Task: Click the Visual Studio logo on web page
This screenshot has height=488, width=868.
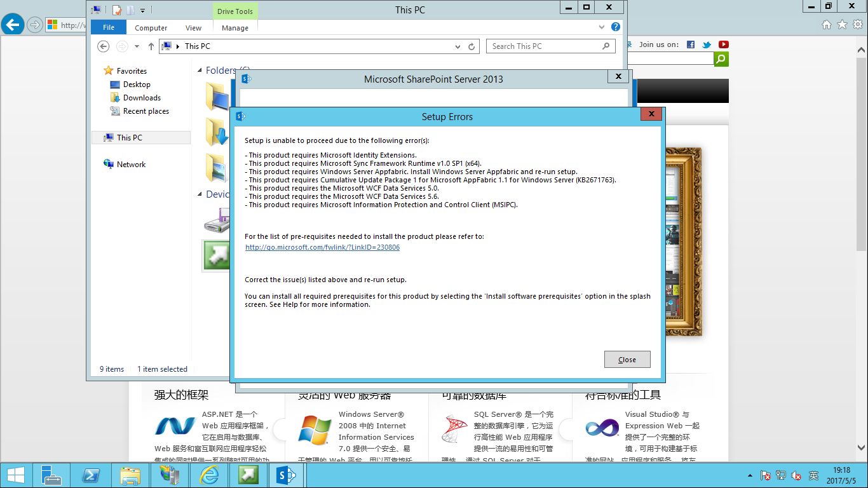Action: pos(602,428)
